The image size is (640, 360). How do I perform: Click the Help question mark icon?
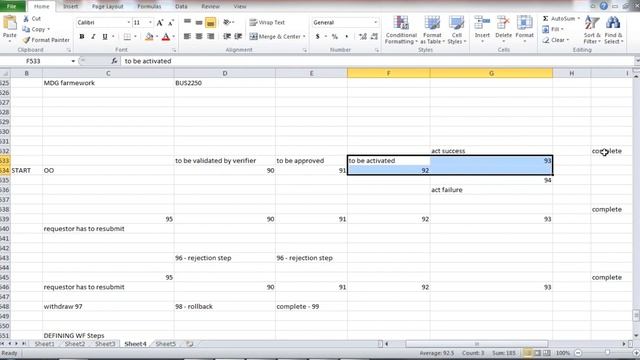click(x=604, y=6)
